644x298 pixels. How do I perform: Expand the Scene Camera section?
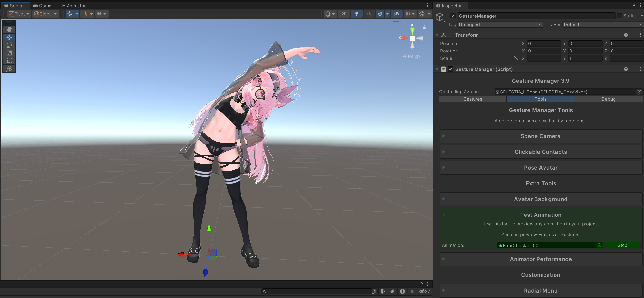[541, 136]
